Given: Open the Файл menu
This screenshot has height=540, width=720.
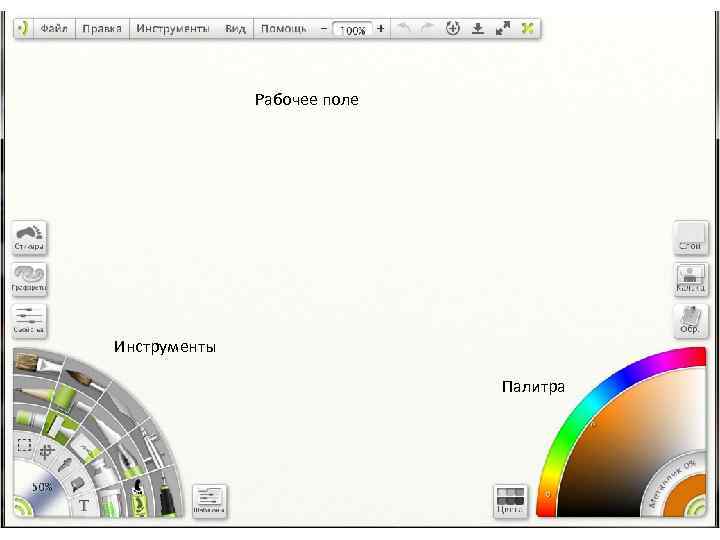Looking at the screenshot, I should (54, 28).
